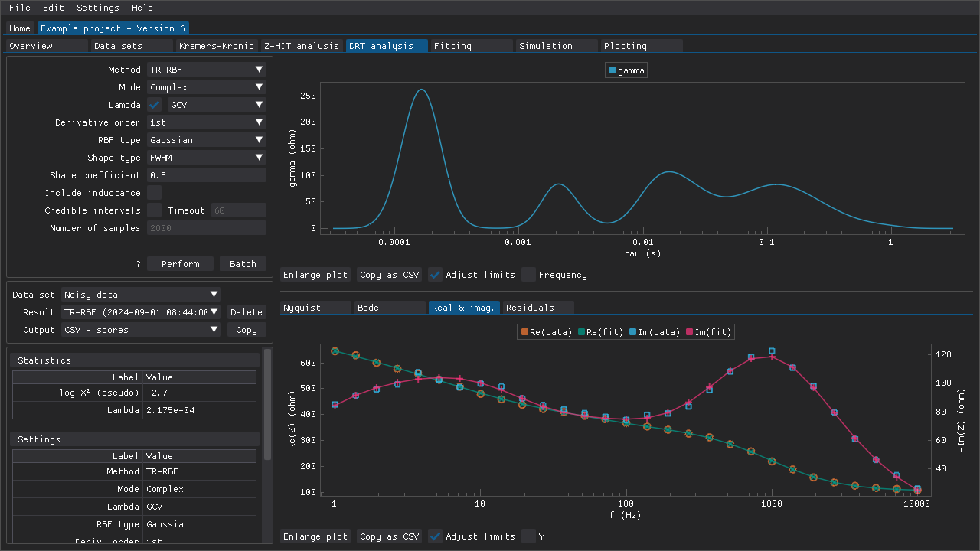Show the Bode plot tab
This screenshot has width=980, height=551.
(x=390, y=308)
